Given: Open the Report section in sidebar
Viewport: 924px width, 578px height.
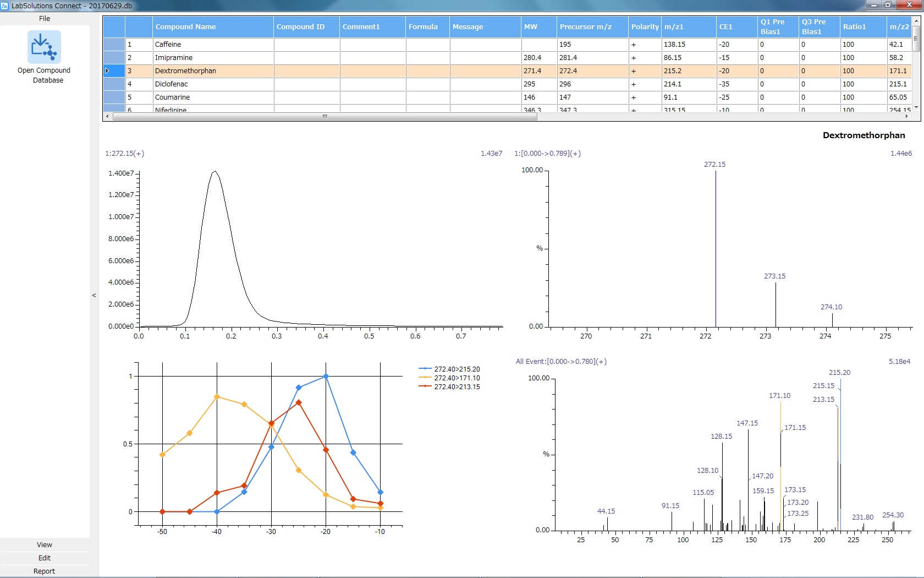Looking at the screenshot, I should tap(45, 571).
